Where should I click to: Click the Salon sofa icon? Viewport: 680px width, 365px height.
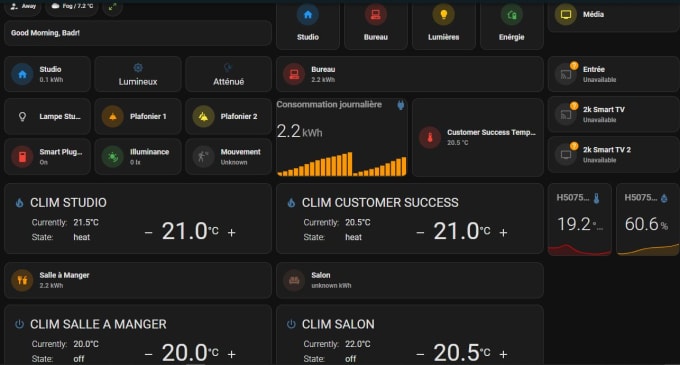(x=294, y=280)
